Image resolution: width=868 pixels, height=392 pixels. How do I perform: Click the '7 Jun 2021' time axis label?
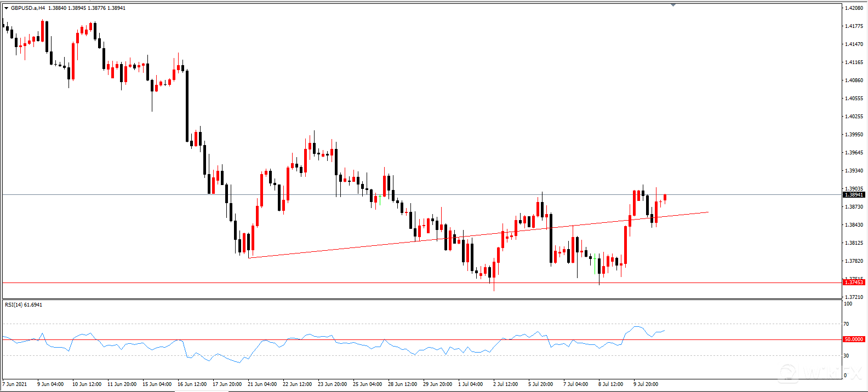15,384
